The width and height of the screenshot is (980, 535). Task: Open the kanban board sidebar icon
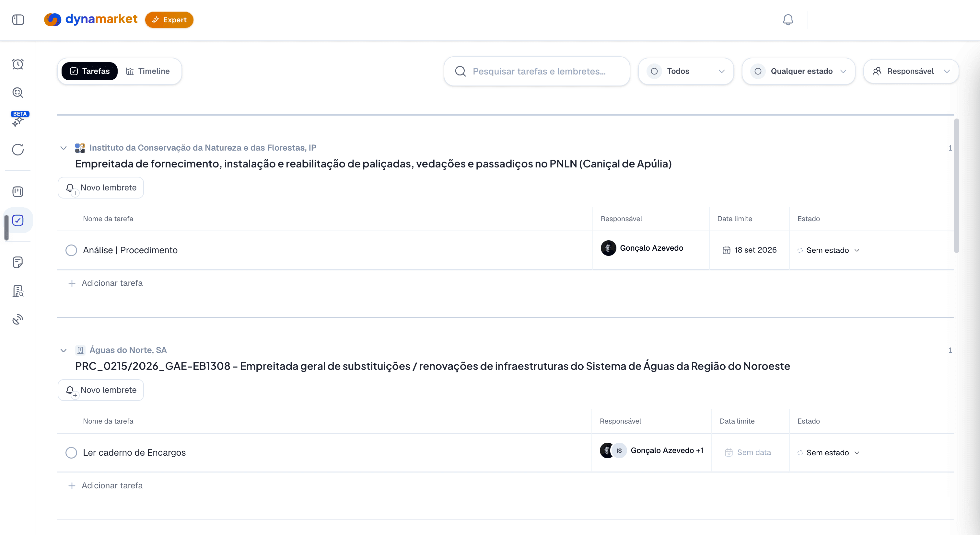[18, 192]
